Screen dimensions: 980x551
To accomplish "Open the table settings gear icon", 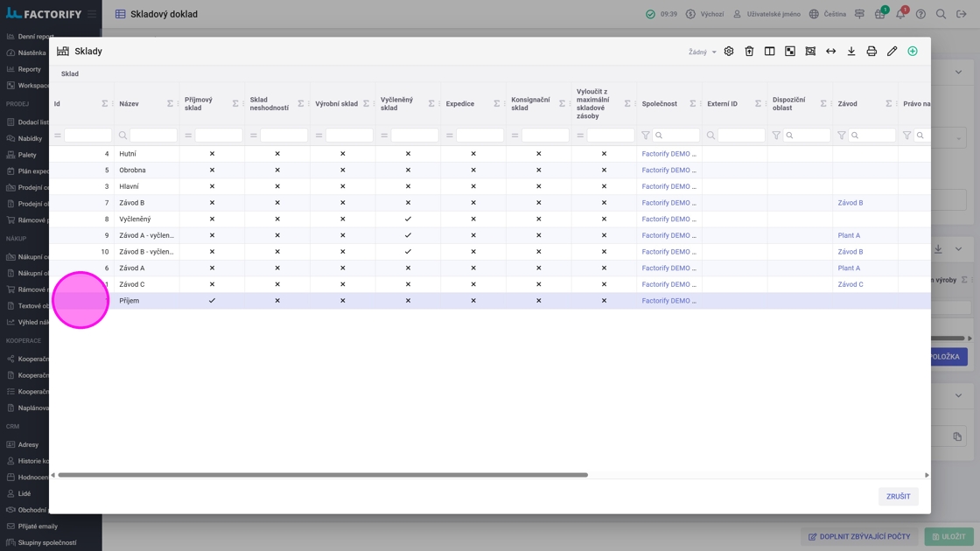I will (729, 52).
